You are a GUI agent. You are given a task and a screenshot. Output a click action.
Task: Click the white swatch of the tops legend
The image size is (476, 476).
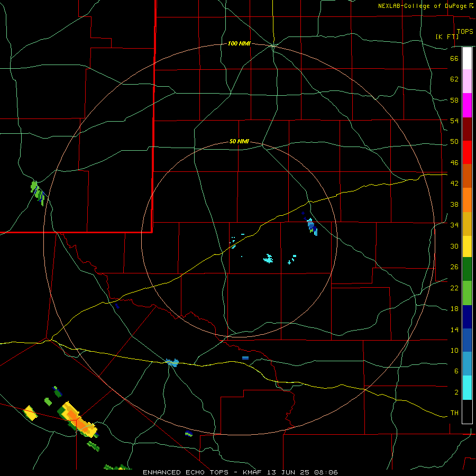pos(467,58)
